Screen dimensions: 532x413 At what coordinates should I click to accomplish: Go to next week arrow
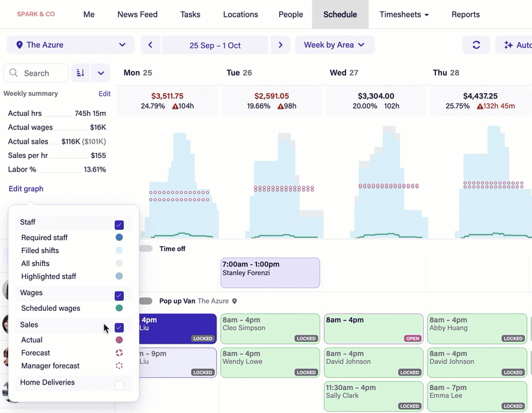280,45
